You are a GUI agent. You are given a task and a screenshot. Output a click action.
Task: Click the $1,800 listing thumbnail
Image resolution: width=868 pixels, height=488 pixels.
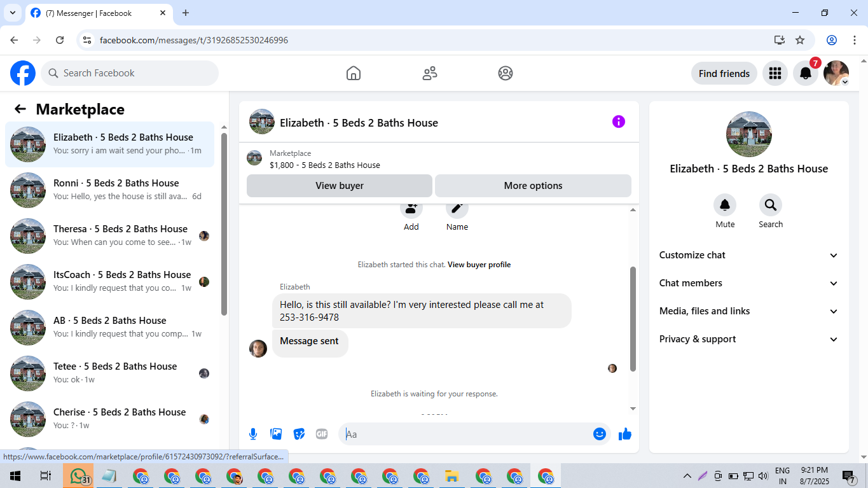pyautogui.click(x=254, y=158)
